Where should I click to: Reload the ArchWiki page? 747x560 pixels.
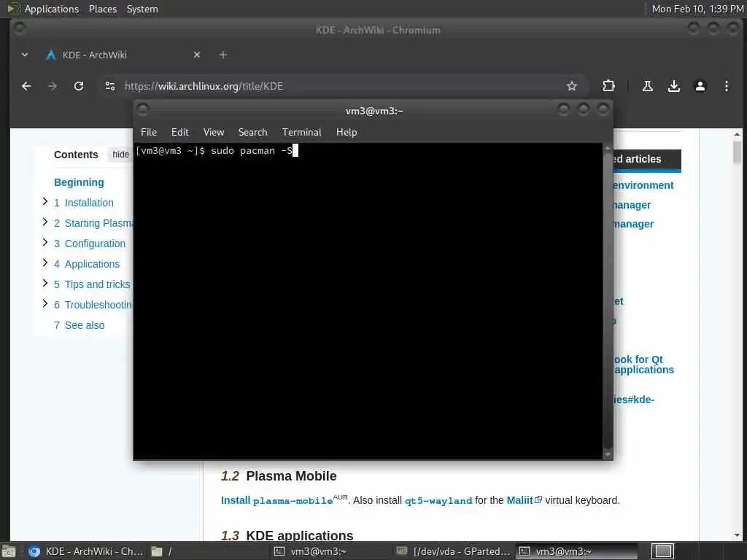point(79,86)
